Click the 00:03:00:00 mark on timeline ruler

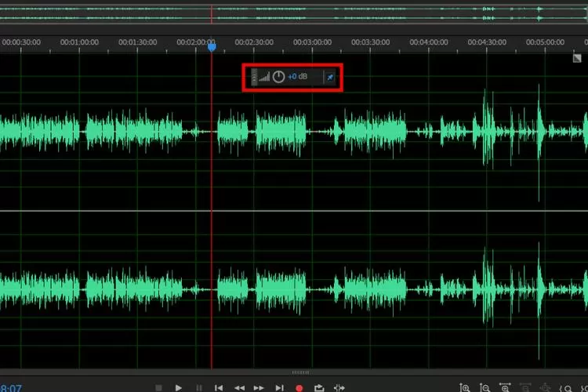point(312,42)
